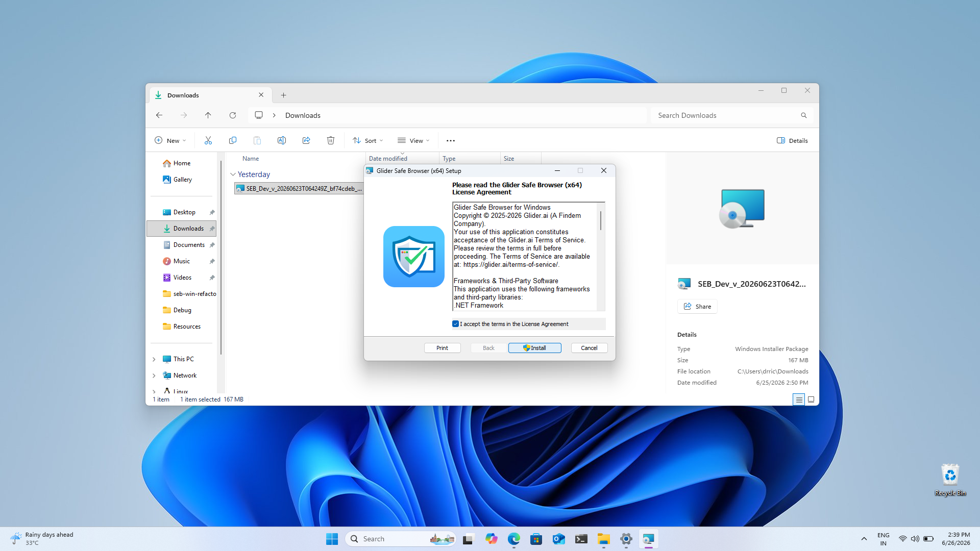Collapse the Yesterday group

233,174
